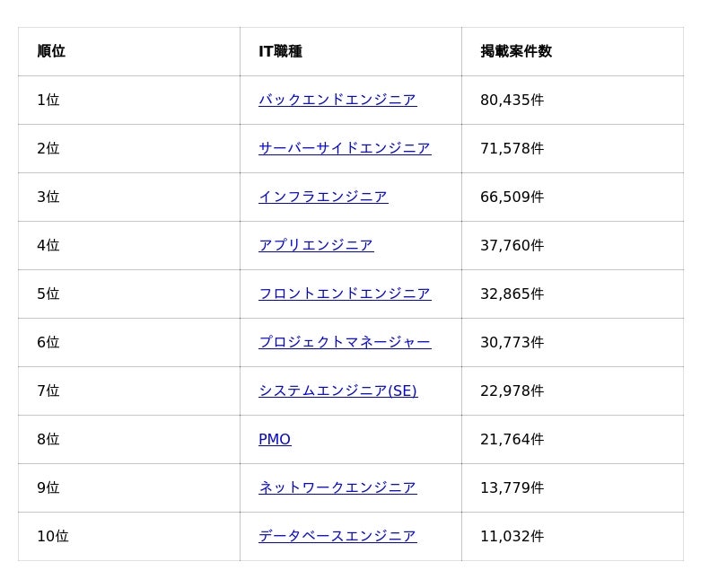Select the 71,578件 cell

coord(512,148)
